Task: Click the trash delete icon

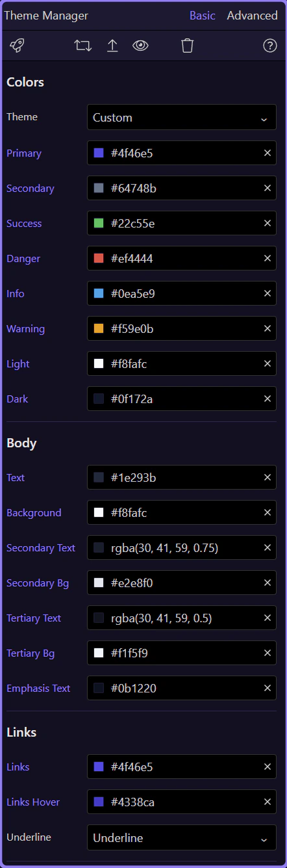Action: 188,46
